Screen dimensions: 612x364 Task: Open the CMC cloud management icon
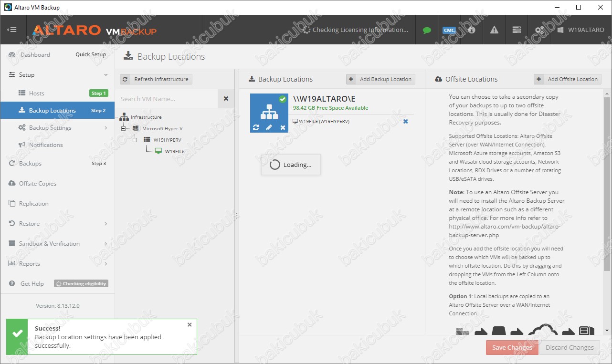(449, 30)
